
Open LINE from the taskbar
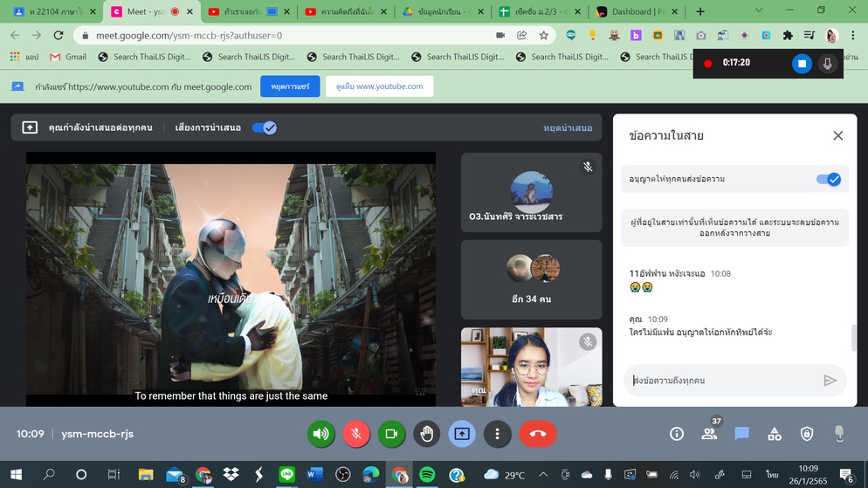(286, 474)
